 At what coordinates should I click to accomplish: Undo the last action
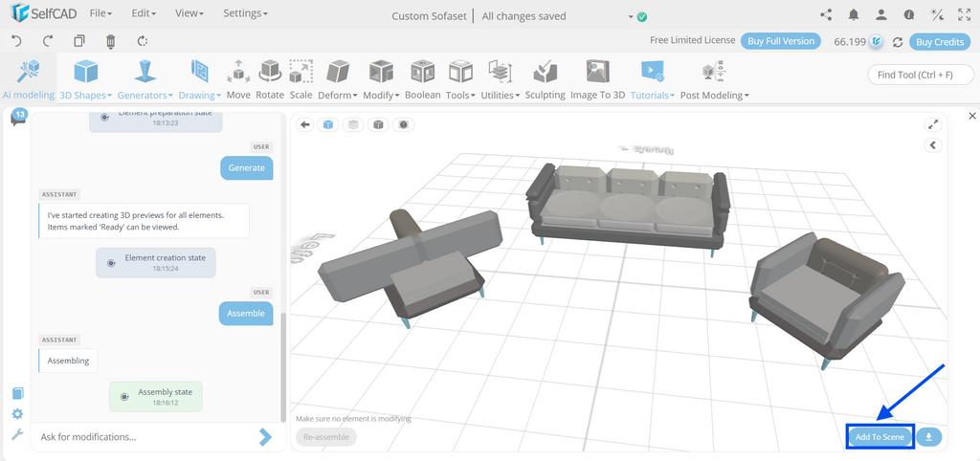click(17, 41)
